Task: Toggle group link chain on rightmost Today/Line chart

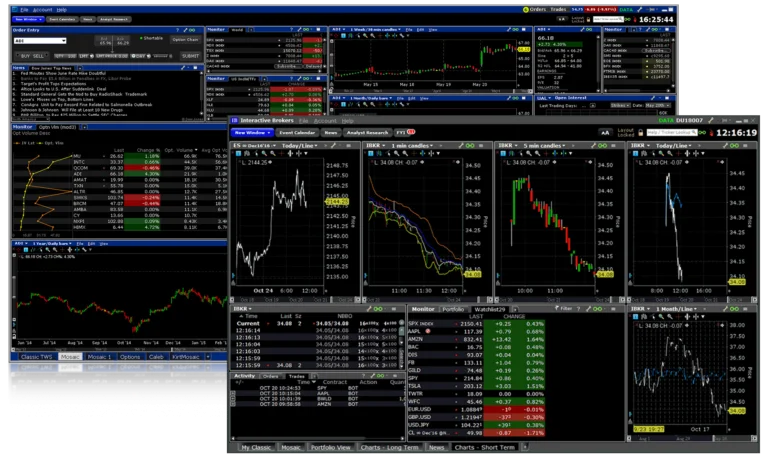Action: click(734, 145)
